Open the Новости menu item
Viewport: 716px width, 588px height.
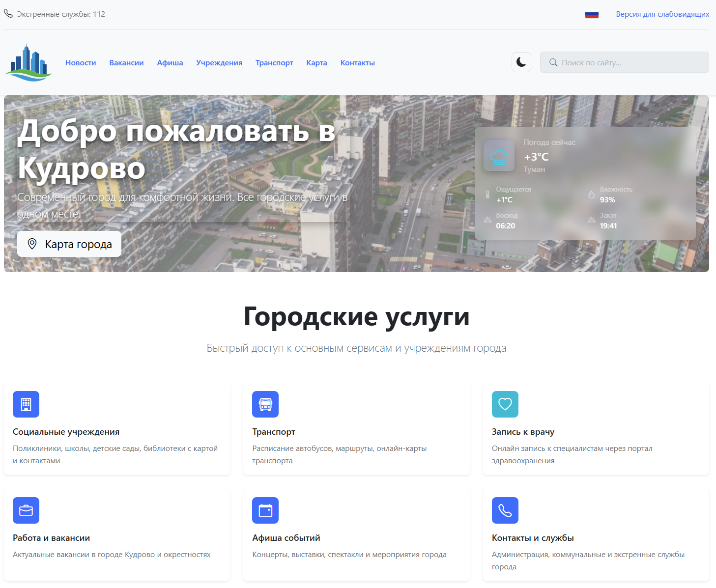pyautogui.click(x=81, y=62)
